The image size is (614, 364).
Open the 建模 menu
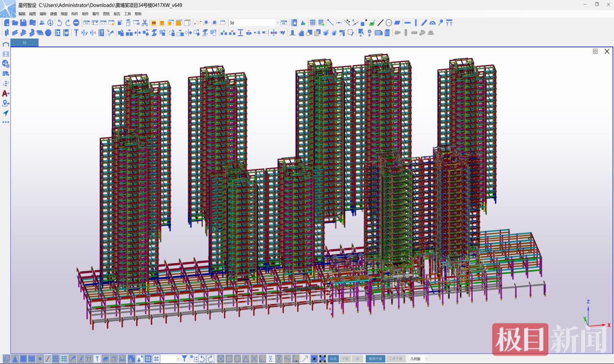pyautogui.click(x=53, y=14)
